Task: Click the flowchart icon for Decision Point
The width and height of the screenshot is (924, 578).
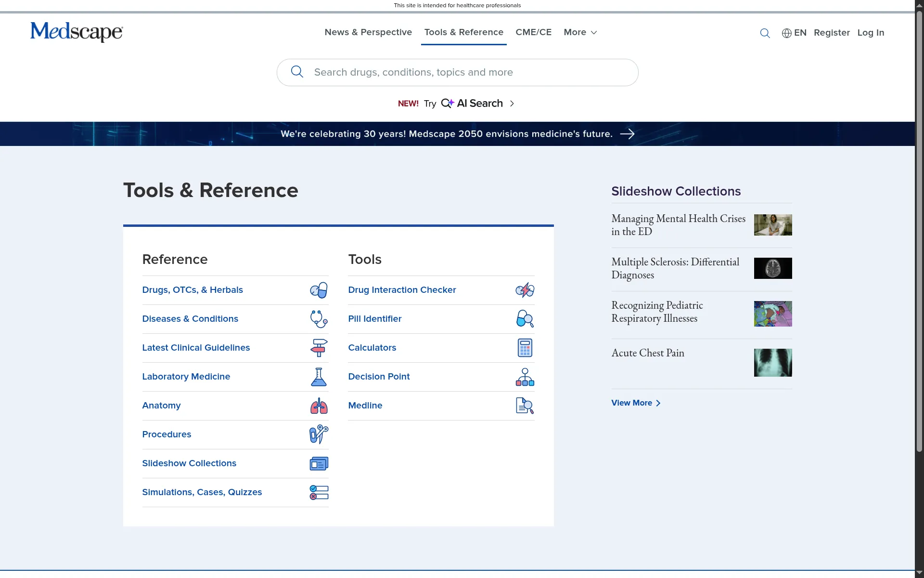Action: (525, 377)
